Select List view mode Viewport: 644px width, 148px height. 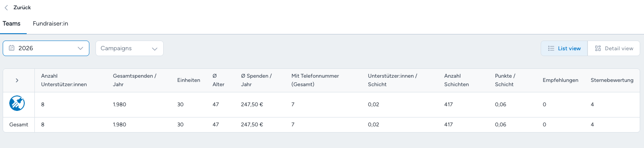(564, 49)
